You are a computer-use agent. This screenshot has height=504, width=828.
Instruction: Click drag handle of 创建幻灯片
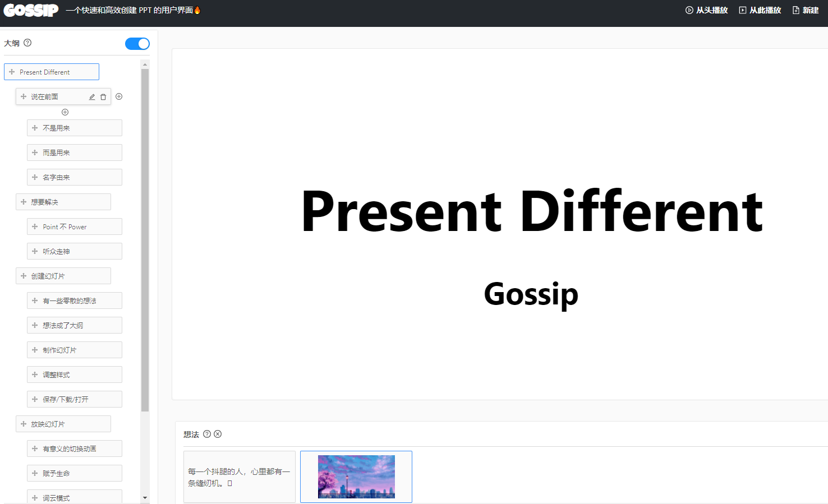pyautogui.click(x=24, y=276)
